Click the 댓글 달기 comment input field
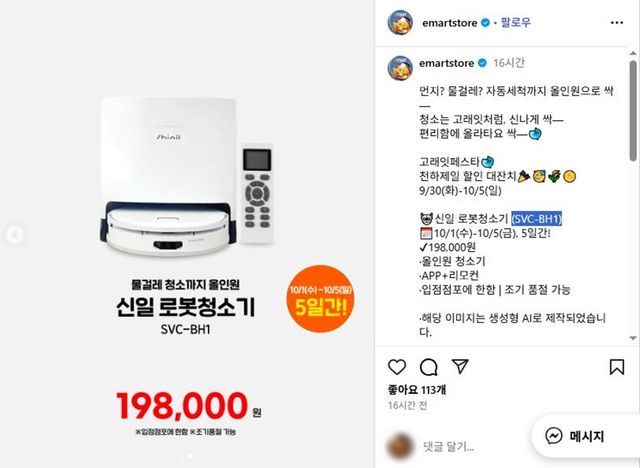 coord(449,446)
